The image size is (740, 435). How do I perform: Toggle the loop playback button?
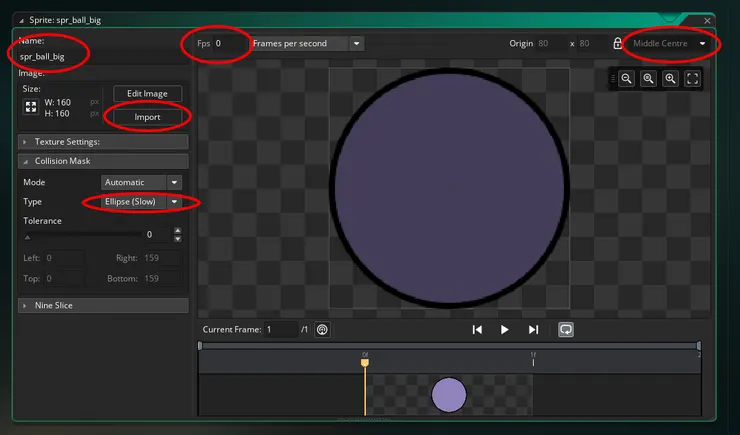click(566, 330)
